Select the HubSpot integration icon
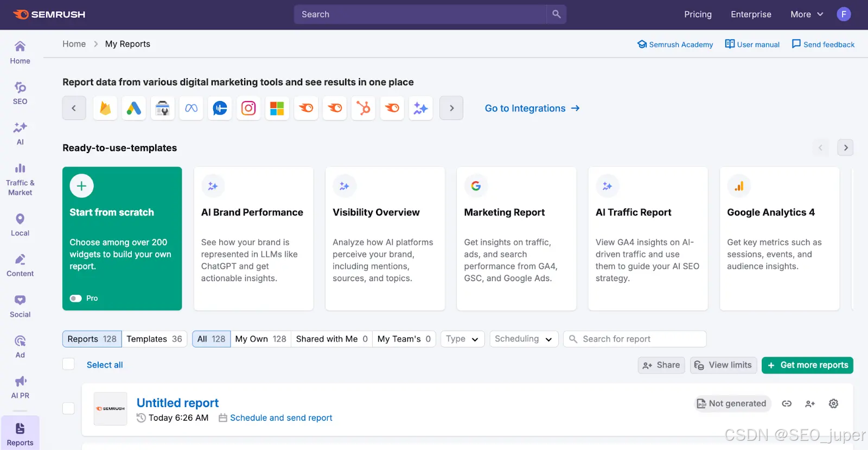The width and height of the screenshot is (868, 450). coord(363,109)
